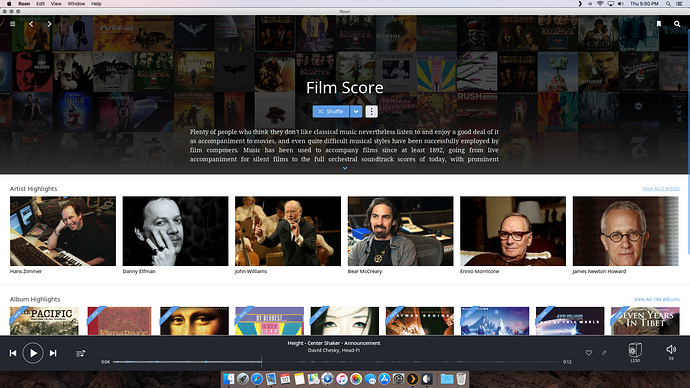The width and height of the screenshot is (690, 388).
Task: Open the hamburger navigation menu
Action: [12, 24]
